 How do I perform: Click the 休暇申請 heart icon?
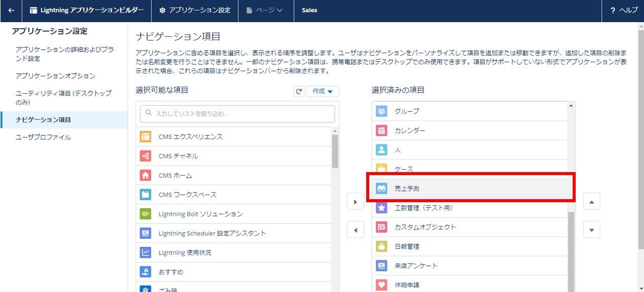pos(381,285)
